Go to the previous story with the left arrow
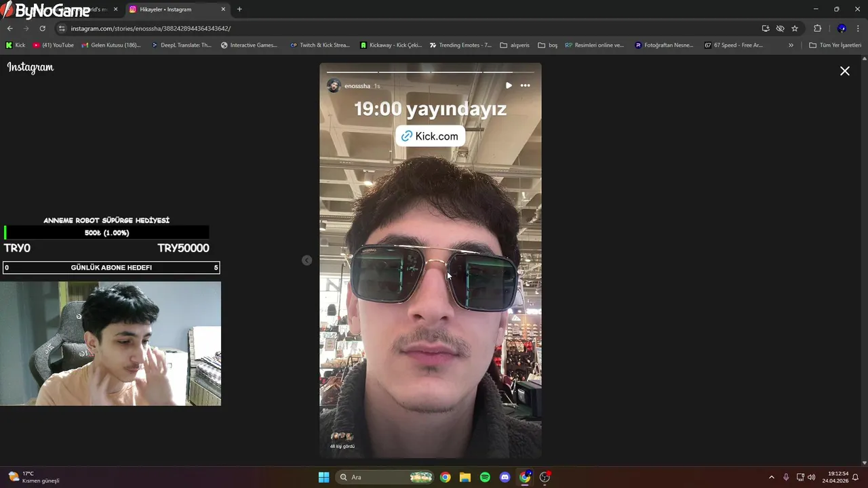The width and height of the screenshot is (868, 488). [307, 260]
